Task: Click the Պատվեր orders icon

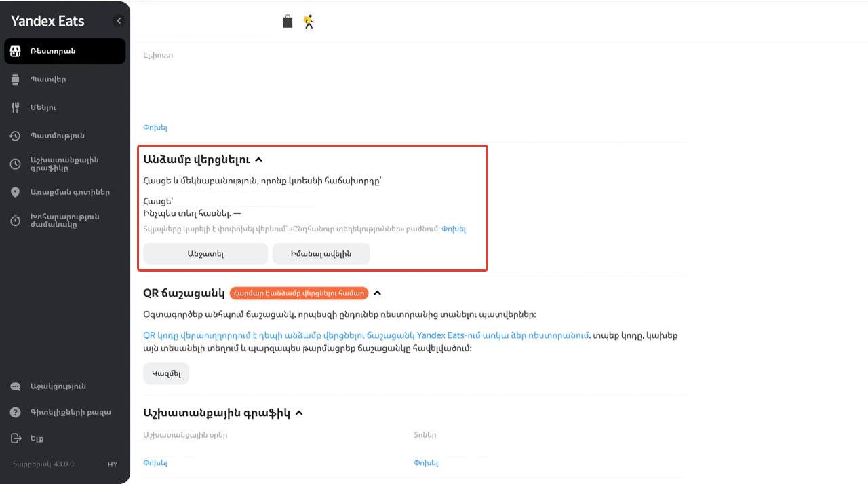Action: 16,79
